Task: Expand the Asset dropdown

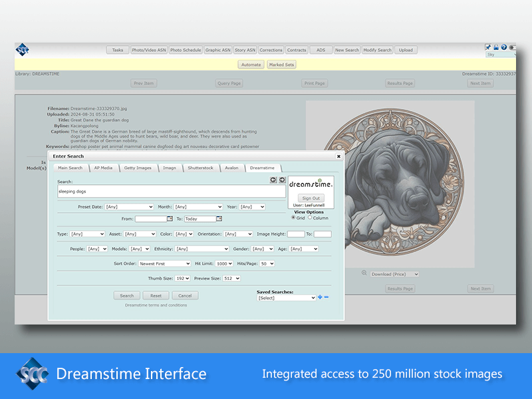Action: 140,234
